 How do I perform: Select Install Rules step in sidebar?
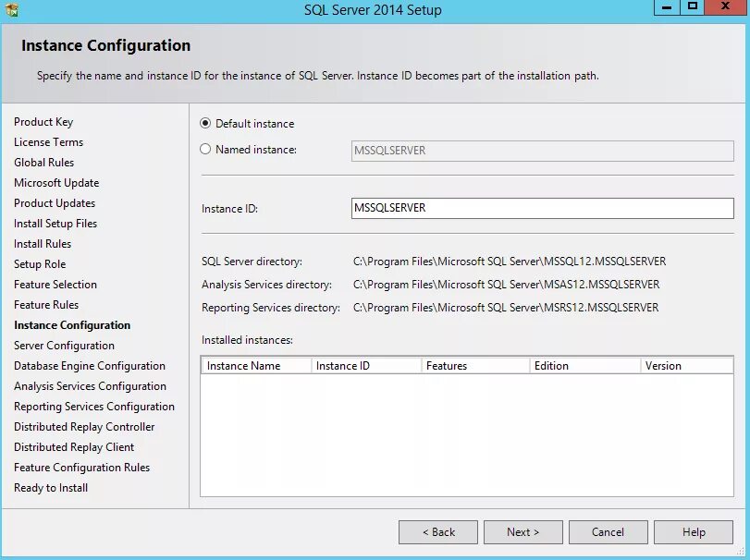[x=43, y=244]
